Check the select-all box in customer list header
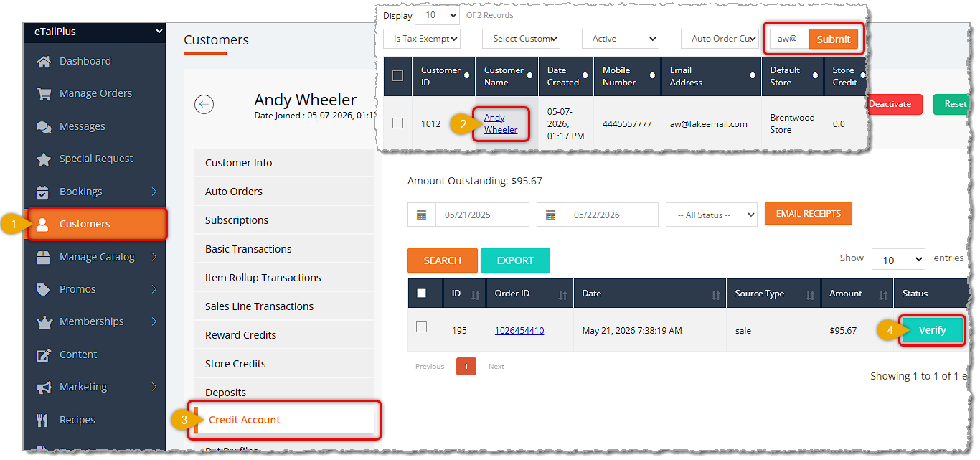980x460 pixels. pos(397,76)
